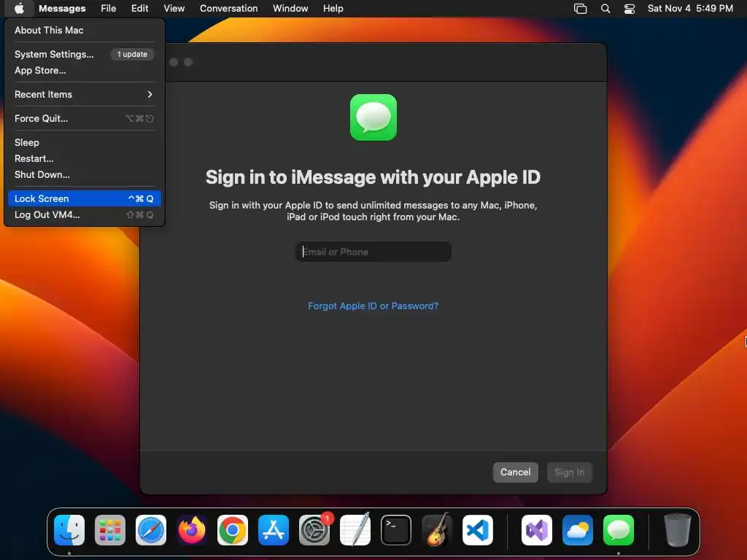Open Safari from the Dock

(151, 529)
